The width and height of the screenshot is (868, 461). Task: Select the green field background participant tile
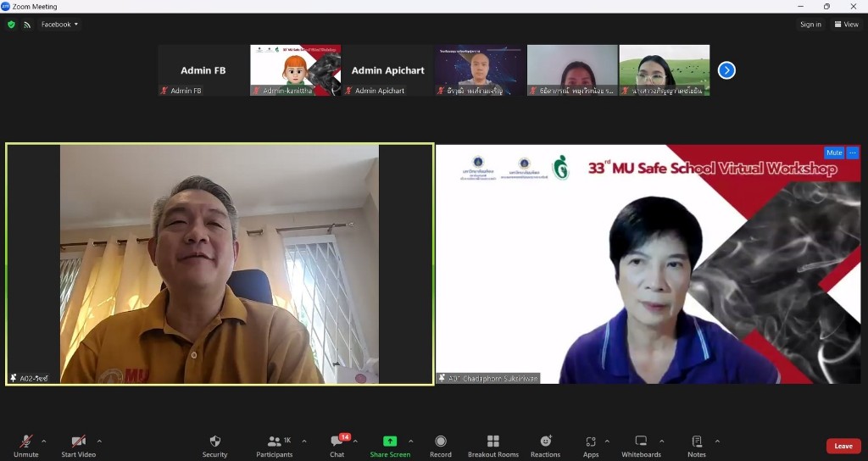pyautogui.click(x=665, y=70)
